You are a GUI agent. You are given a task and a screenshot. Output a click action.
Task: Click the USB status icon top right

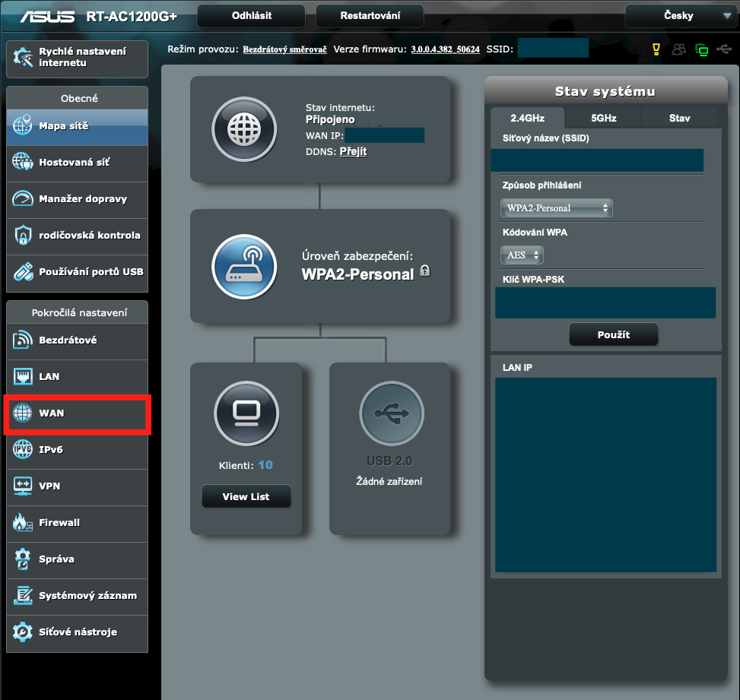click(724, 48)
